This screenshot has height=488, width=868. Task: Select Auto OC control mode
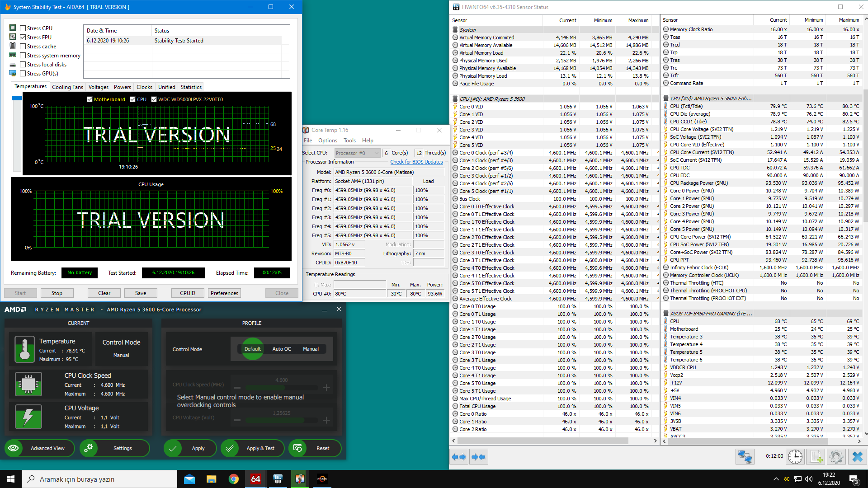(282, 349)
